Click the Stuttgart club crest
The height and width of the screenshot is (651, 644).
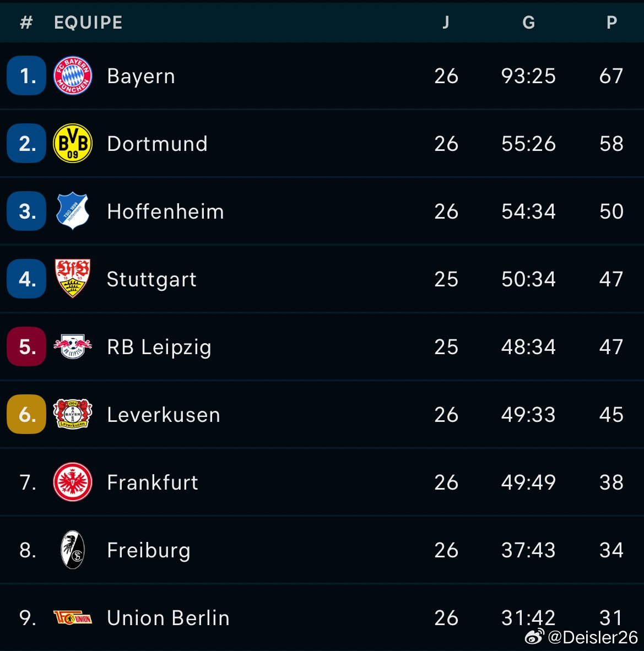tap(73, 279)
